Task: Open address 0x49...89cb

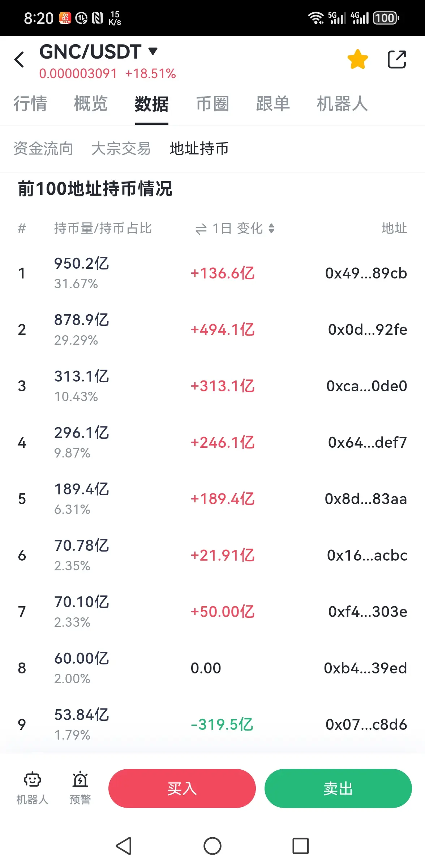Action: coord(366,273)
